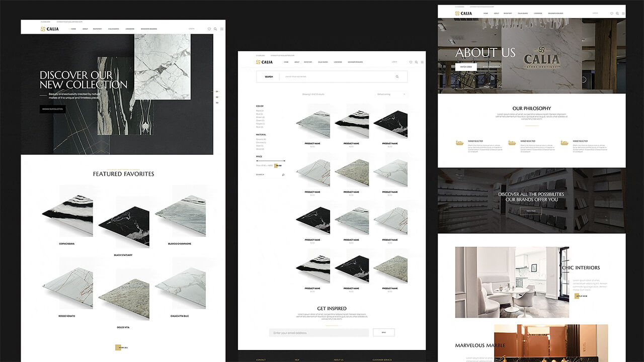The width and height of the screenshot is (644, 362).
Task: Click the Take a Tour button
Action: 531,211
